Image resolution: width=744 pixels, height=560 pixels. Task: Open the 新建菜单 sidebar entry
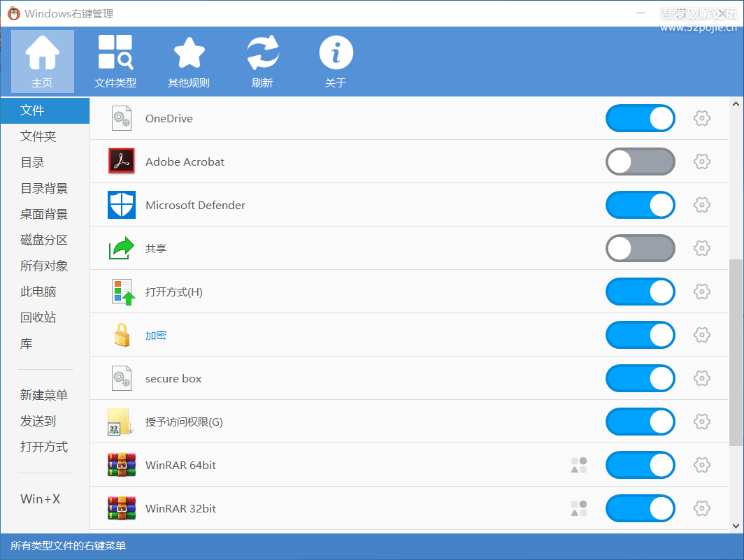pos(44,395)
